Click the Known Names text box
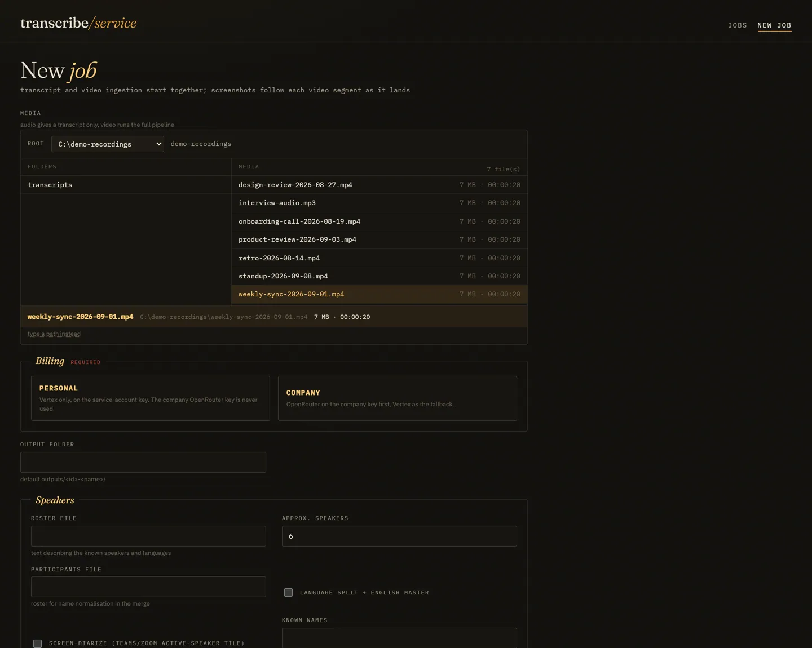 [399, 638]
